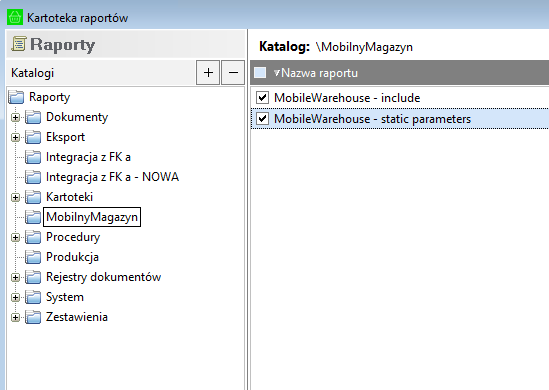
Task: Add a new catalog with plus button
Action: coord(208,72)
